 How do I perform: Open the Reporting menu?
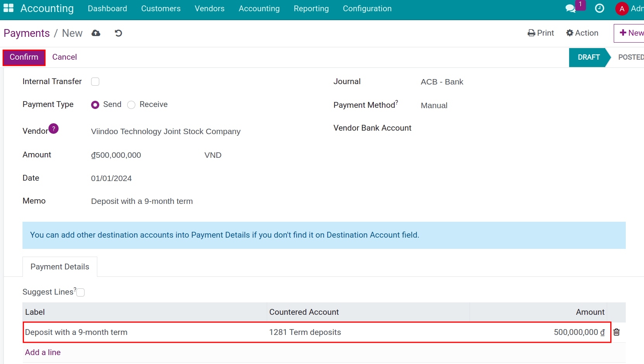click(311, 9)
